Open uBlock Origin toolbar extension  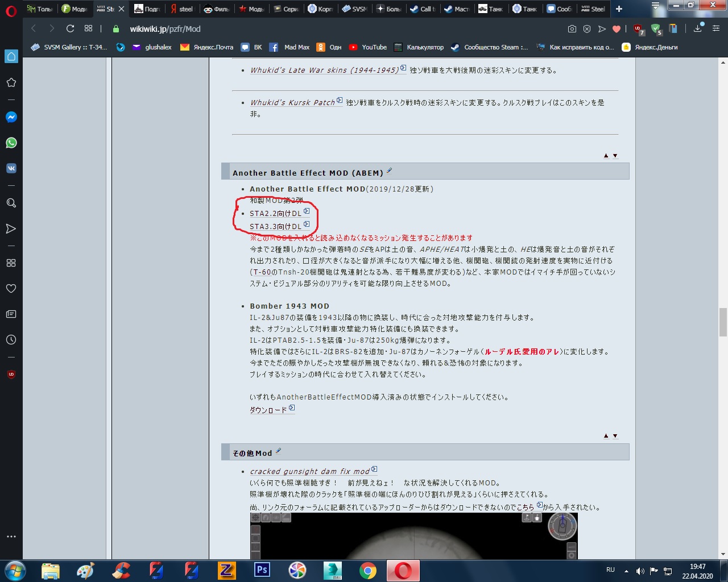639,29
